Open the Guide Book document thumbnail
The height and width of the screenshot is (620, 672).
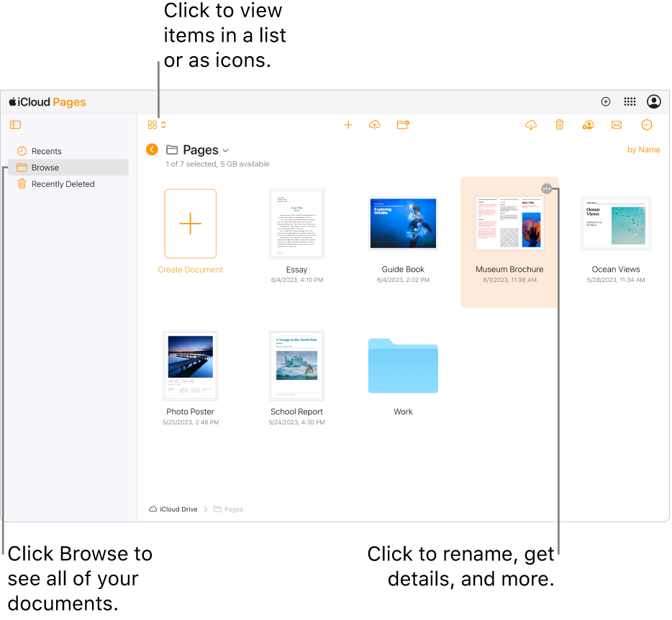pyautogui.click(x=404, y=223)
